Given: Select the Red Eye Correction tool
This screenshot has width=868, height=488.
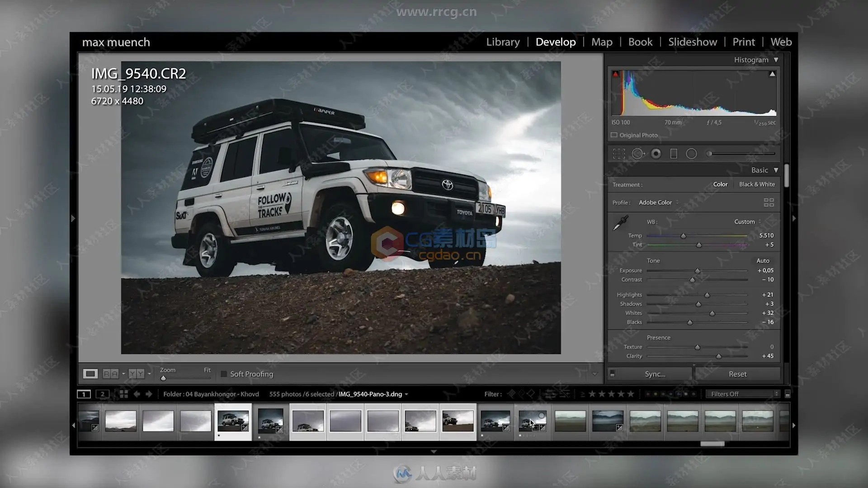Looking at the screenshot, I should point(656,154).
